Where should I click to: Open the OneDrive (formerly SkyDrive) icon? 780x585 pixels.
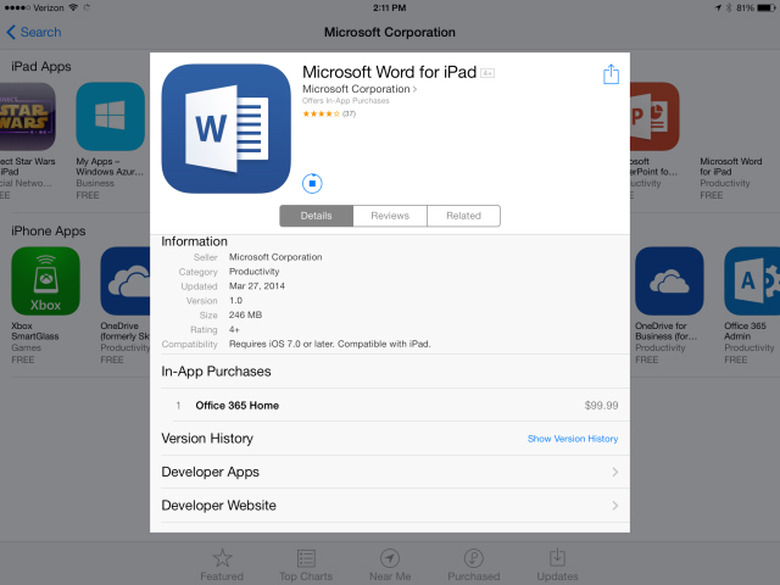click(x=125, y=281)
